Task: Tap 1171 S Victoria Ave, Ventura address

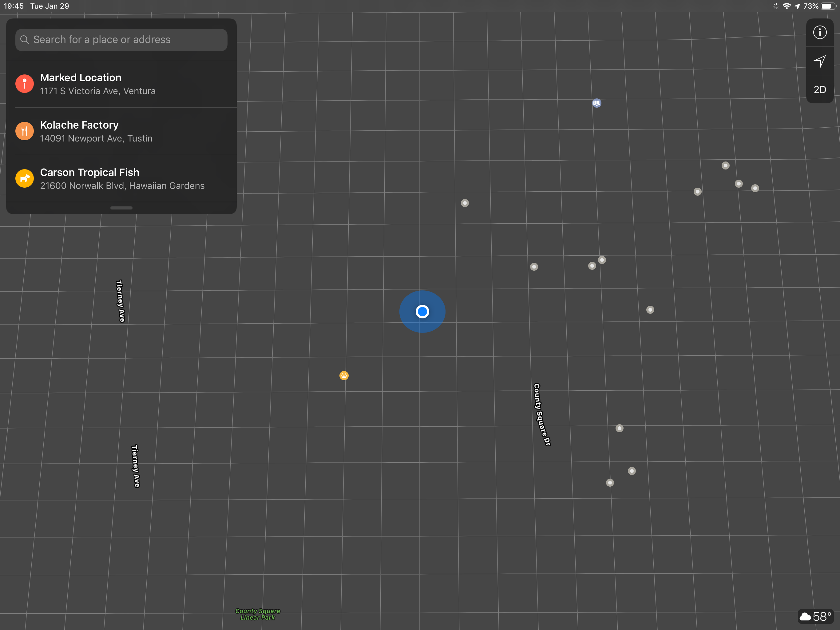Action: point(98,91)
